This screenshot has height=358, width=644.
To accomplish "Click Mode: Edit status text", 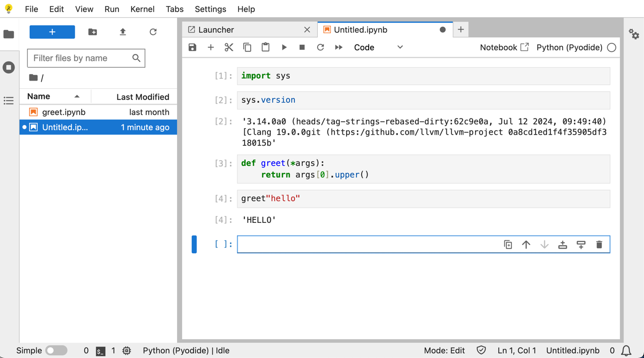I will click(444, 350).
